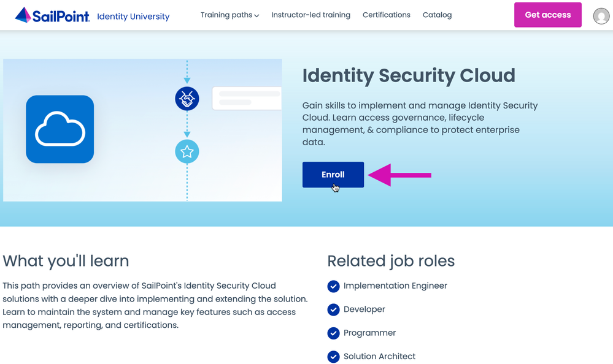Click the Identity University link
The height and width of the screenshot is (364, 613).
(133, 17)
